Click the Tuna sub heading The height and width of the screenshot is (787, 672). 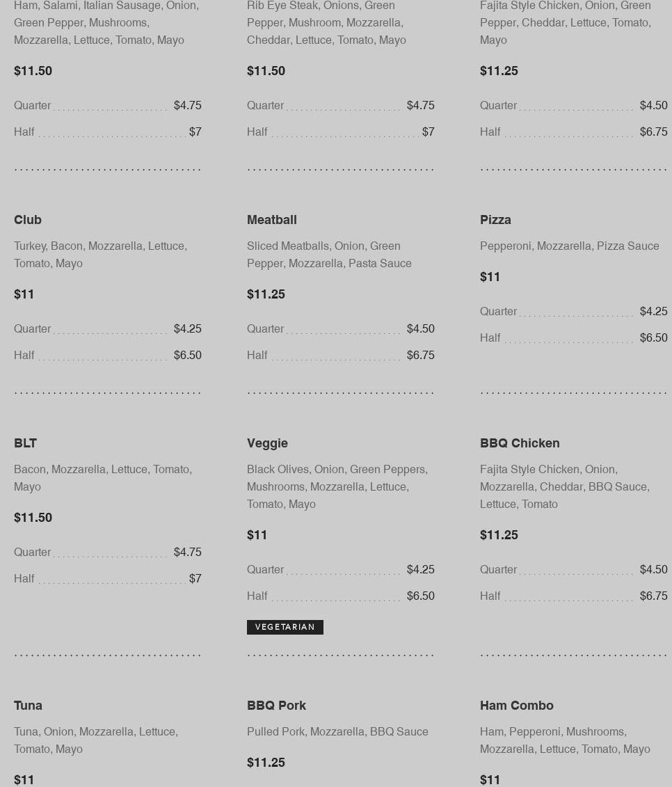(28, 706)
